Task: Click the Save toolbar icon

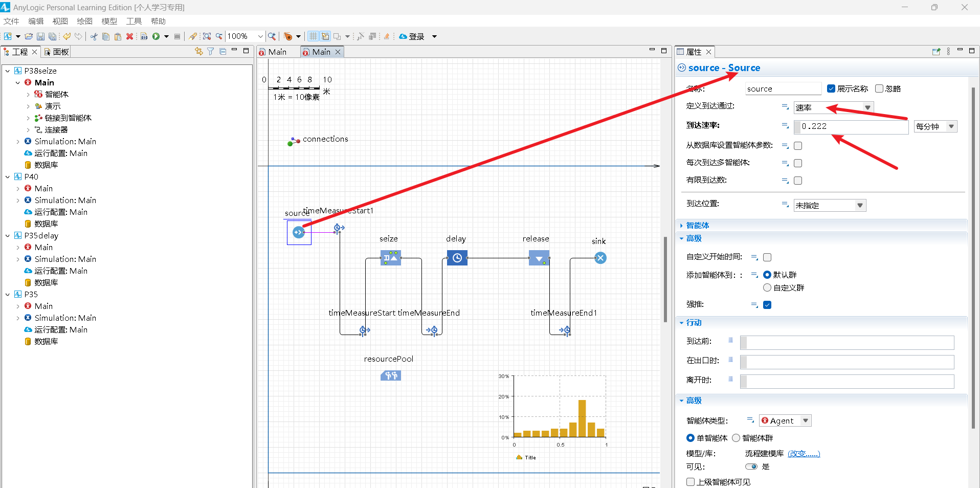Action: 40,36
